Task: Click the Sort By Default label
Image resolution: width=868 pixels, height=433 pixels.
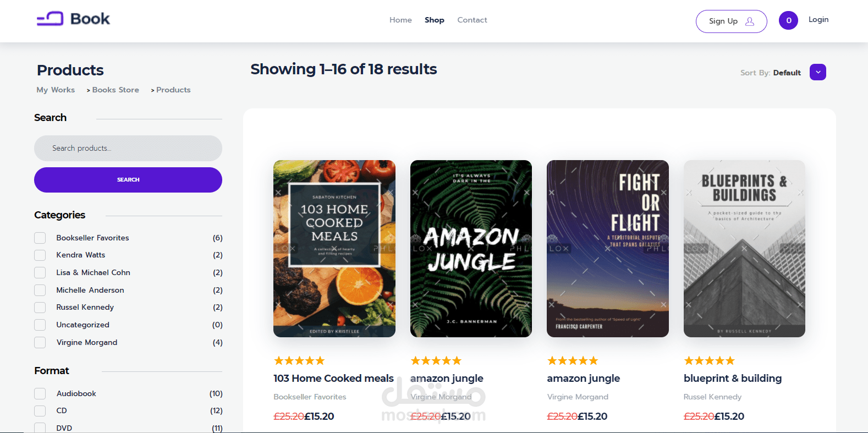Action: point(771,73)
